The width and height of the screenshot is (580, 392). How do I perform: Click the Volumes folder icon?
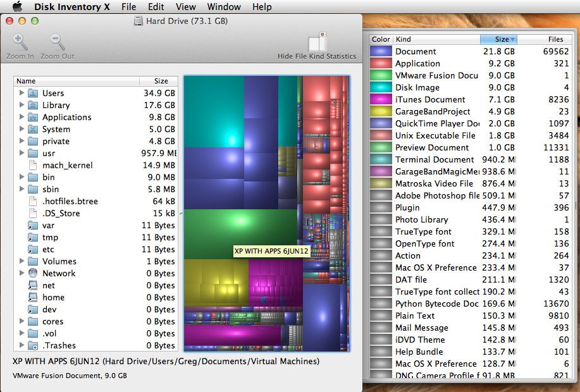(x=33, y=262)
